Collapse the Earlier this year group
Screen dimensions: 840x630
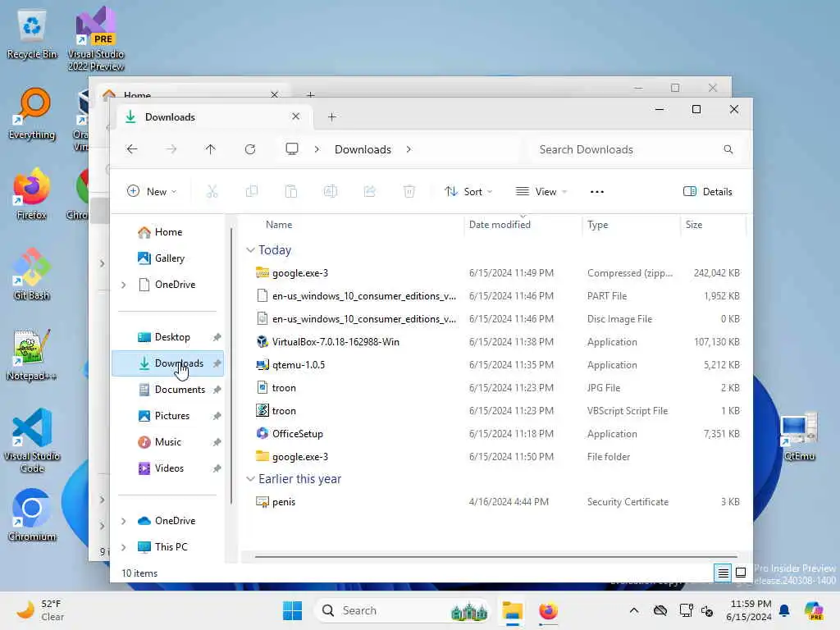pos(250,479)
